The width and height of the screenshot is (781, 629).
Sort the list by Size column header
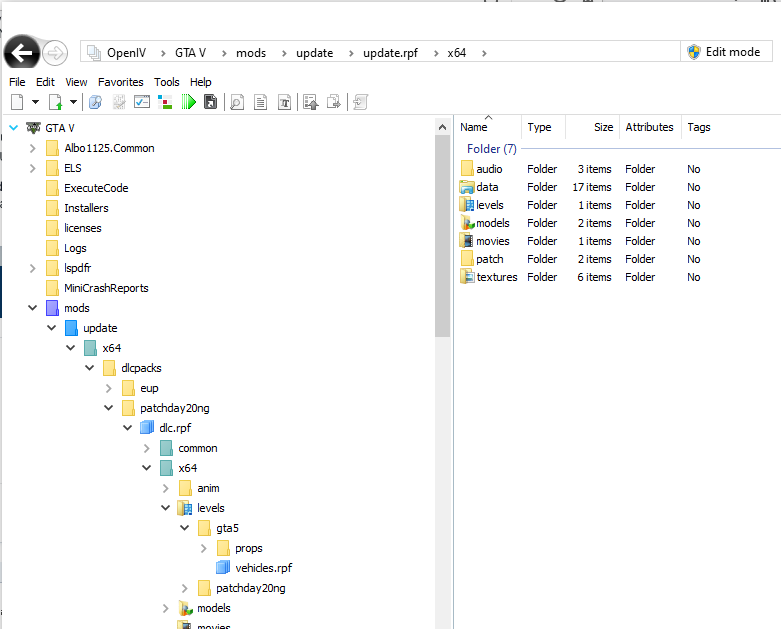coord(603,127)
